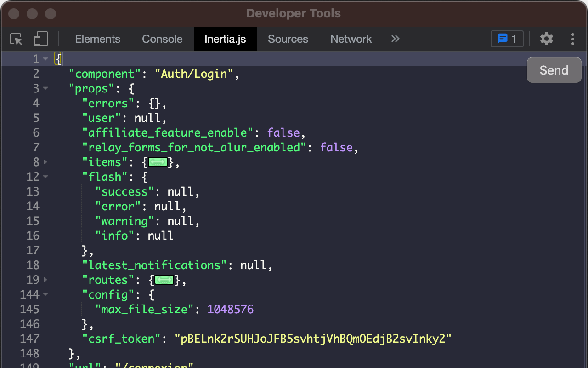Activate the inspect element cursor tool
The height and width of the screenshot is (368, 588).
tap(16, 39)
